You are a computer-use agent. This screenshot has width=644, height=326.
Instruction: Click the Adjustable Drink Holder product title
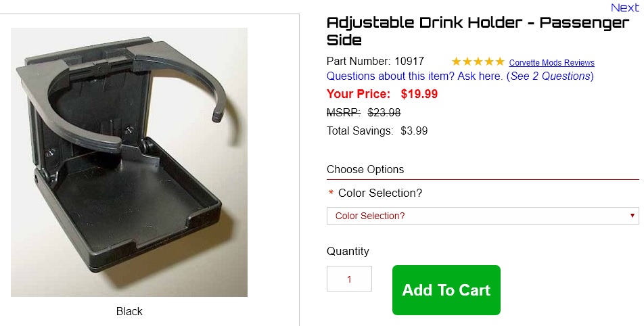click(478, 31)
